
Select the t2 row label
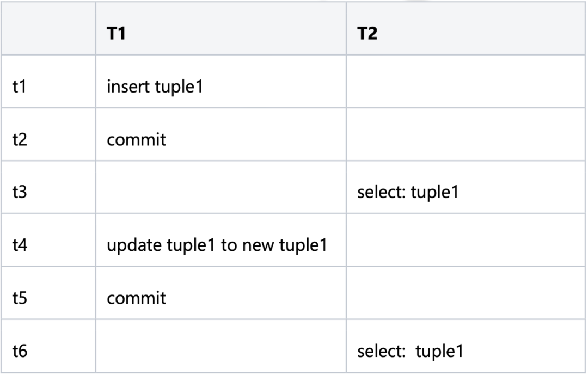(20, 140)
